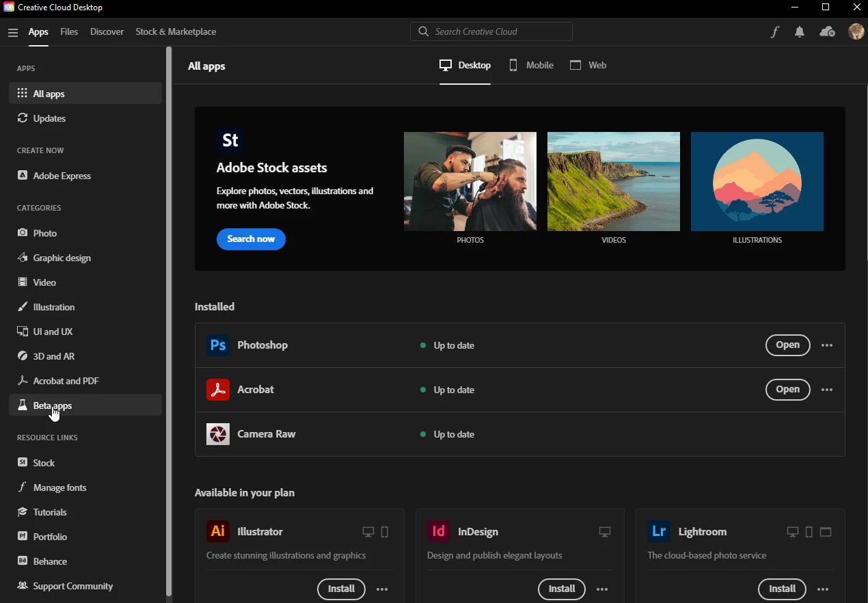868x603 pixels.
Task: Open the hamburger menu icon
Action: point(13,32)
